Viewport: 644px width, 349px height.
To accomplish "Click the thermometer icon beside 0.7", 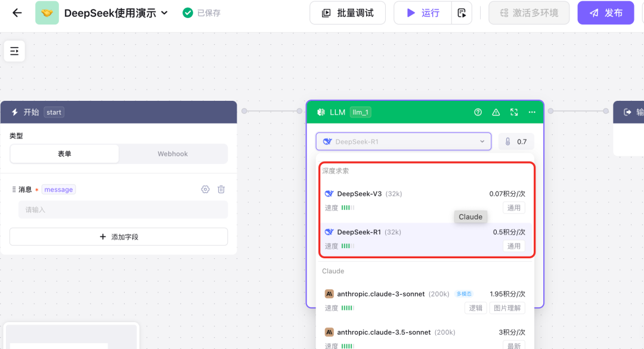I will (507, 141).
